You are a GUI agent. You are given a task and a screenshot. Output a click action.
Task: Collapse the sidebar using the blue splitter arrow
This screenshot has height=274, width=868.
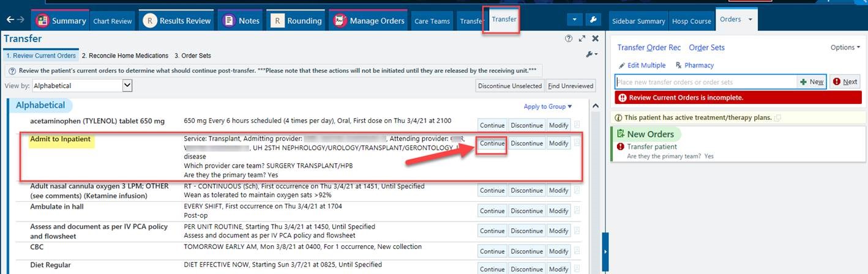pyautogui.click(x=605, y=251)
